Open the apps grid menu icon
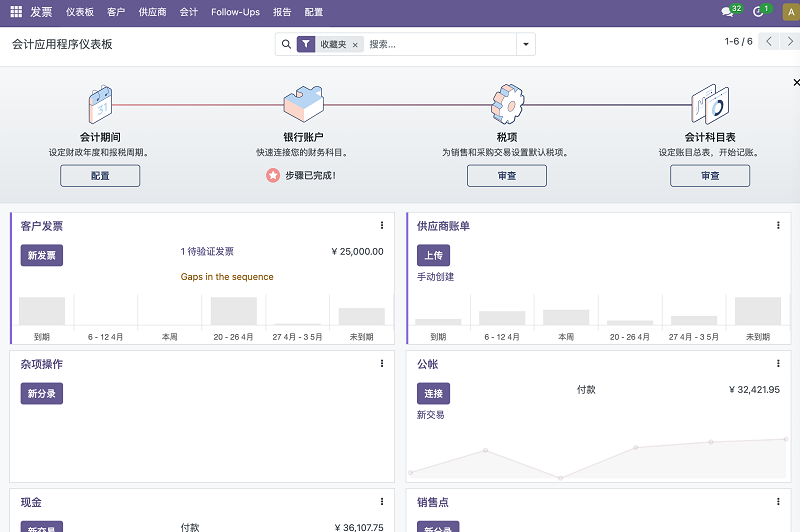 [x=16, y=12]
